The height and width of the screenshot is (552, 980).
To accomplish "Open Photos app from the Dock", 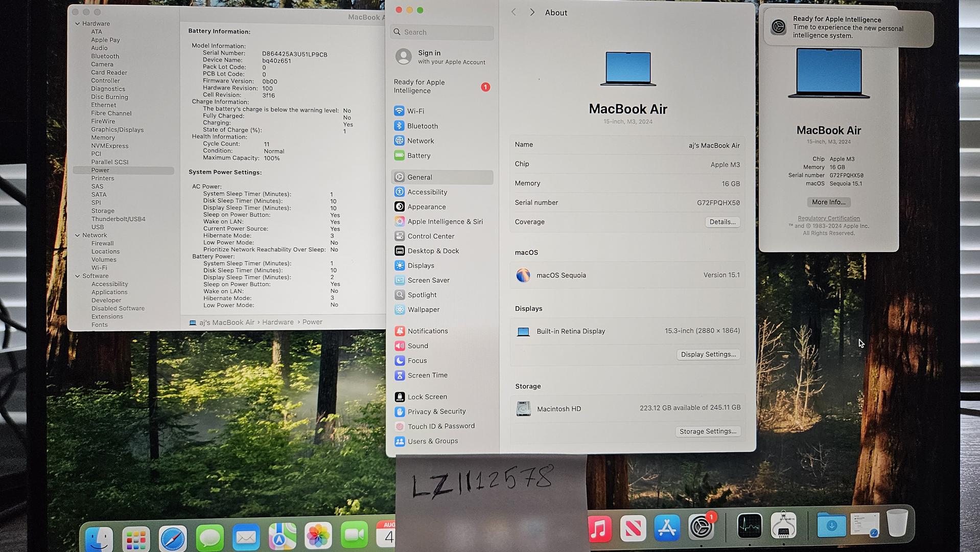I will [318, 536].
